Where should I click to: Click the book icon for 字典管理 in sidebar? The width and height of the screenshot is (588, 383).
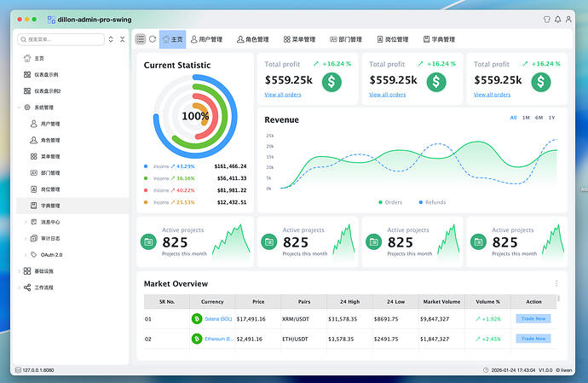point(34,206)
